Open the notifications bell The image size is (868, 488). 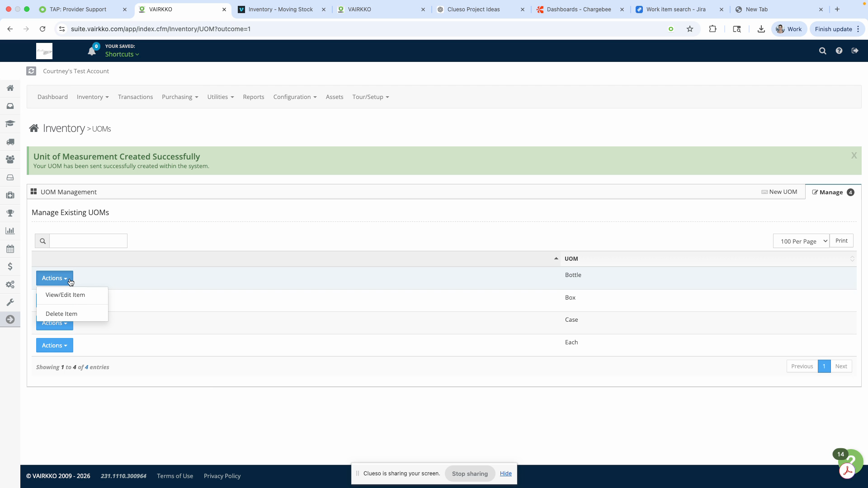[x=92, y=51]
